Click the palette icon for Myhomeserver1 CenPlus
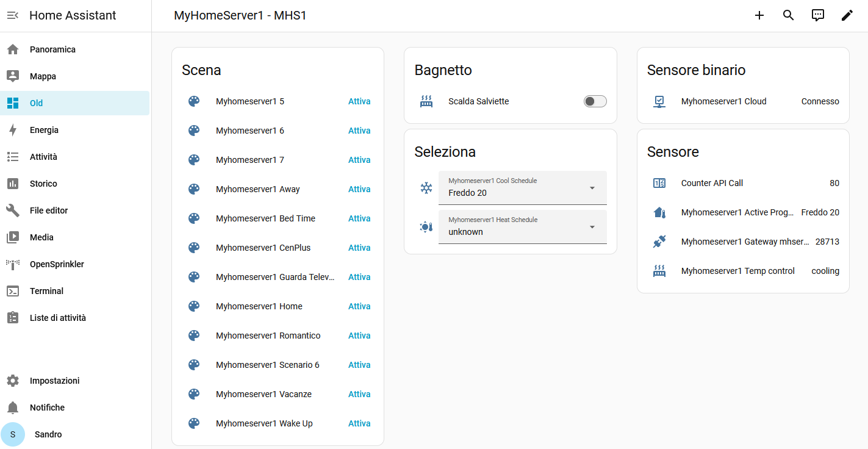The height and width of the screenshot is (449, 868). 194,248
